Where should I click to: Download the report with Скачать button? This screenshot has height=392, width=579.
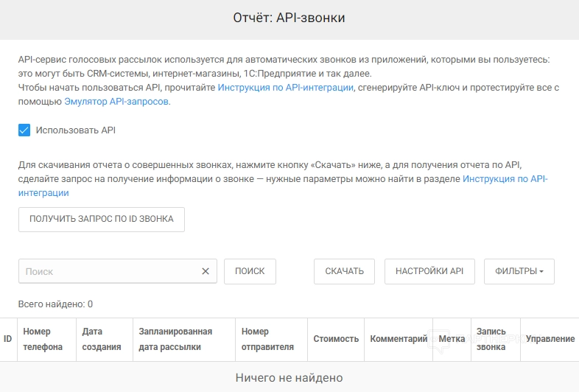point(345,271)
